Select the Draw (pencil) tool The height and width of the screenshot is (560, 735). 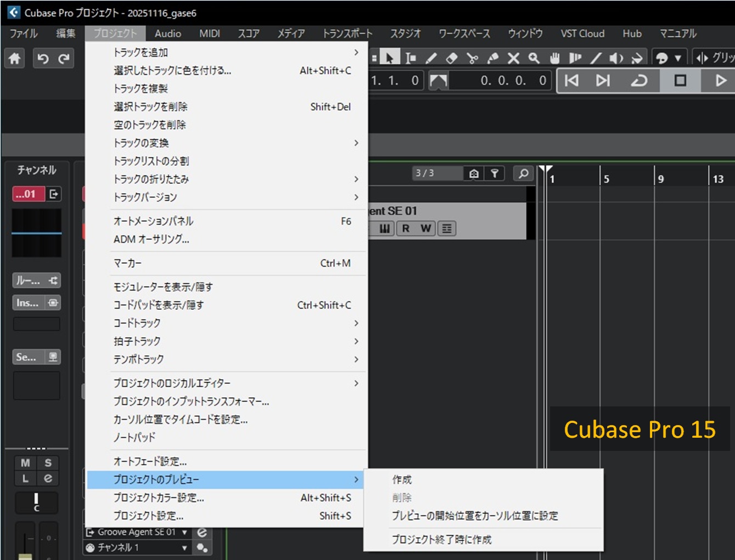click(x=431, y=57)
